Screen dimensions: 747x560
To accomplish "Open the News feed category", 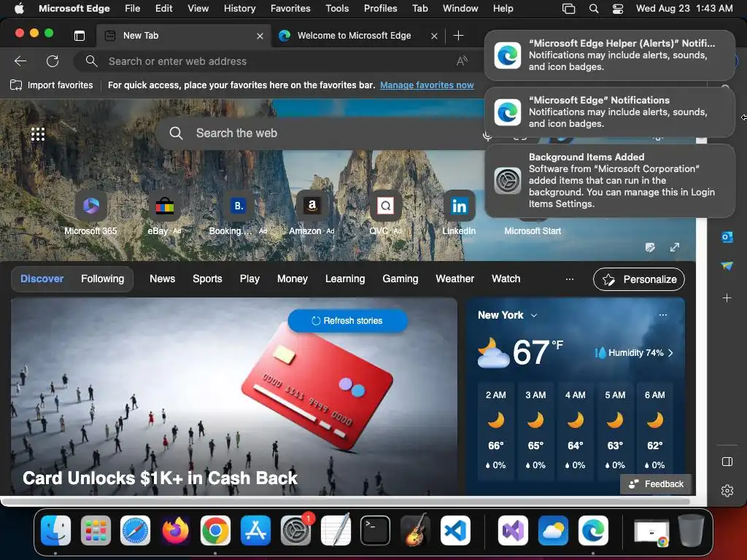I will (x=162, y=279).
